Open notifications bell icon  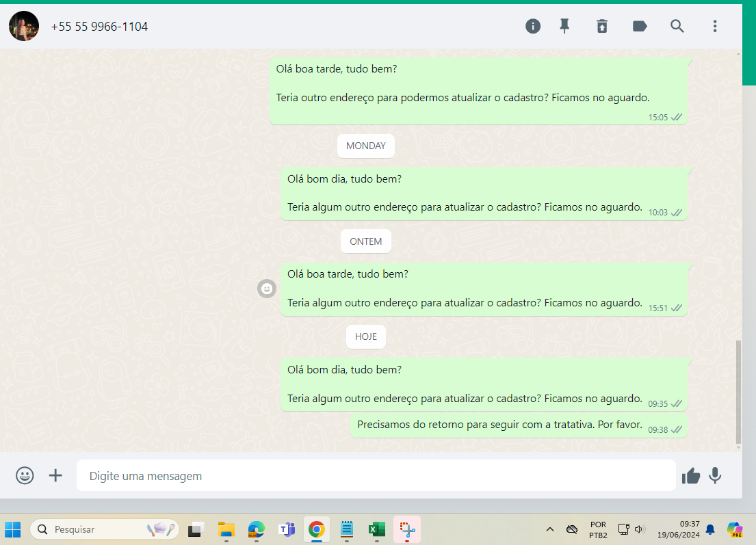click(710, 529)
